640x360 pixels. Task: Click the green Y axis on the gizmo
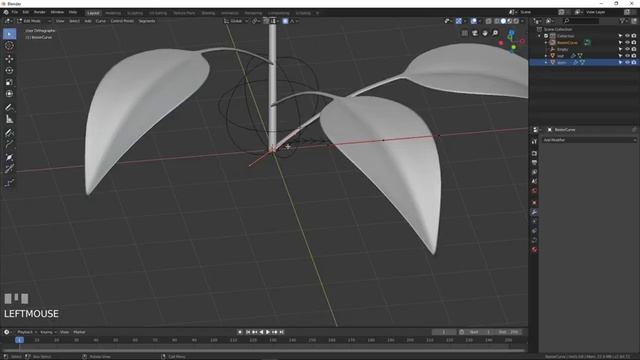click(x=513, y=47)
